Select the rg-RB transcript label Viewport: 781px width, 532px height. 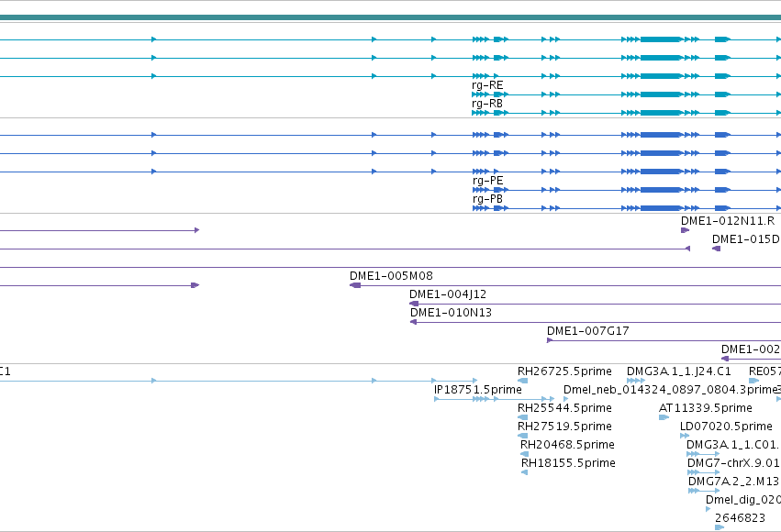[487, 104]
